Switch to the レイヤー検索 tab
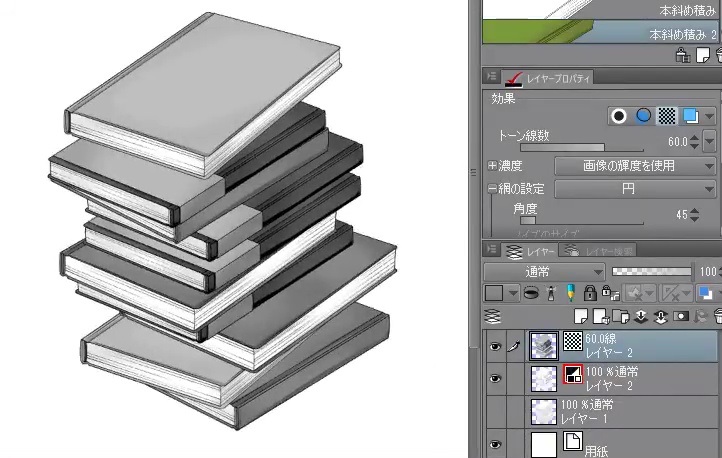Screen dimensions: 722x458 tap(598, 249)
